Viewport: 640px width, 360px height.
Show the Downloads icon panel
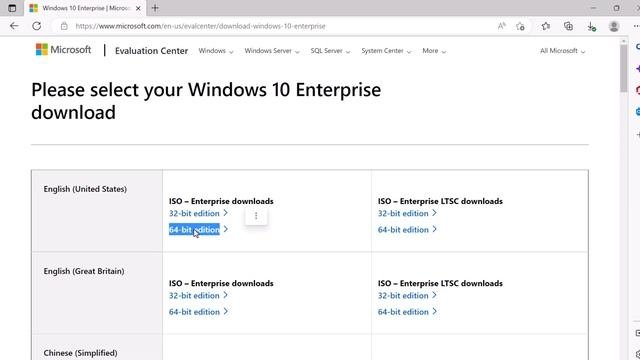click(591, 27)
